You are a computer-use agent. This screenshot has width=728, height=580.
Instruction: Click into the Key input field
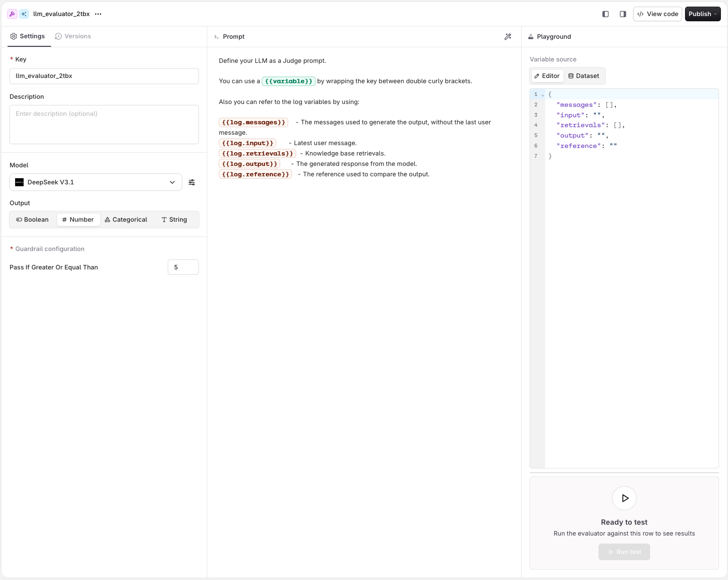click(104, 76)
